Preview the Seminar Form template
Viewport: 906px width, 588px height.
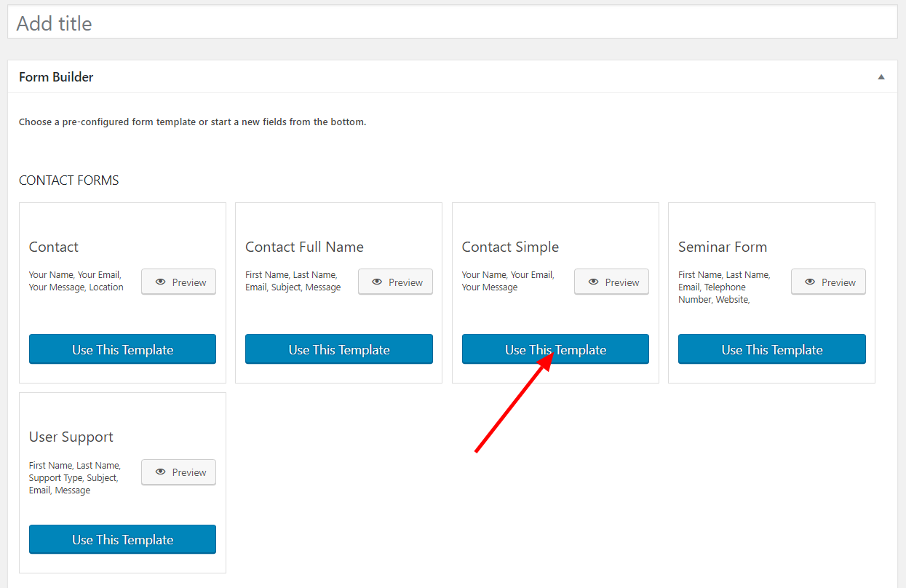(x=828, y=282)
